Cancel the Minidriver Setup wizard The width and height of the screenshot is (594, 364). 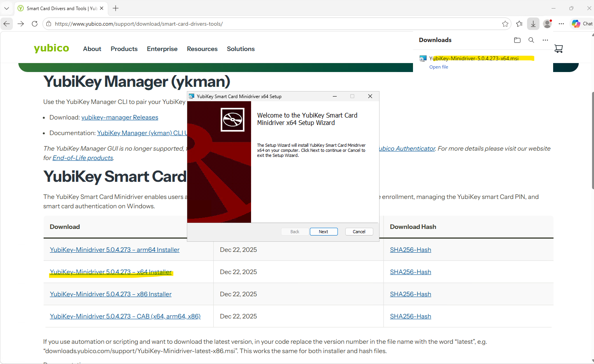[x=359, y=232]
